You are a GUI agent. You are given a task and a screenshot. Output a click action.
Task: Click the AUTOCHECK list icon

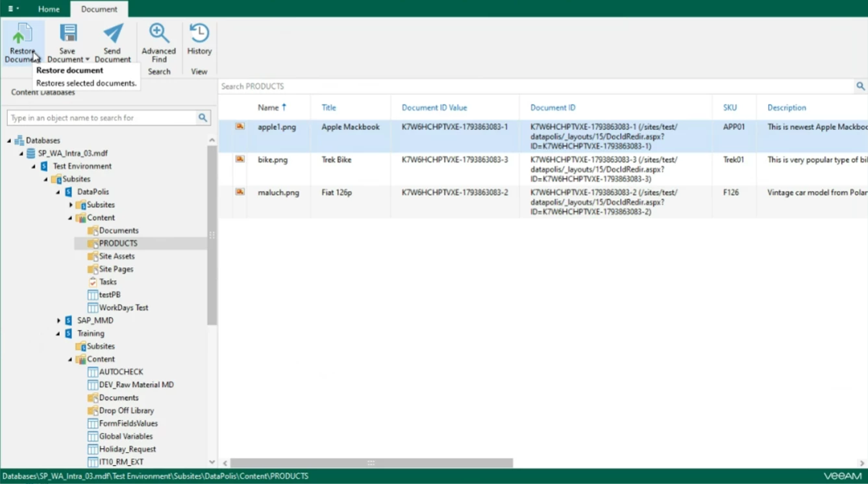[93, 372]
